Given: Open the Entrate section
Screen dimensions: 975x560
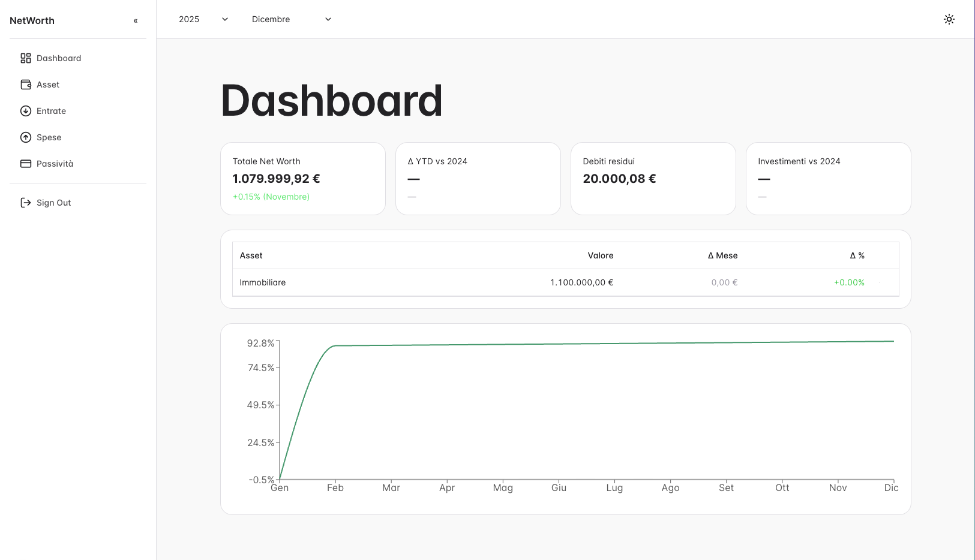Looking at the screenshot, I should (x=52, y=111).
